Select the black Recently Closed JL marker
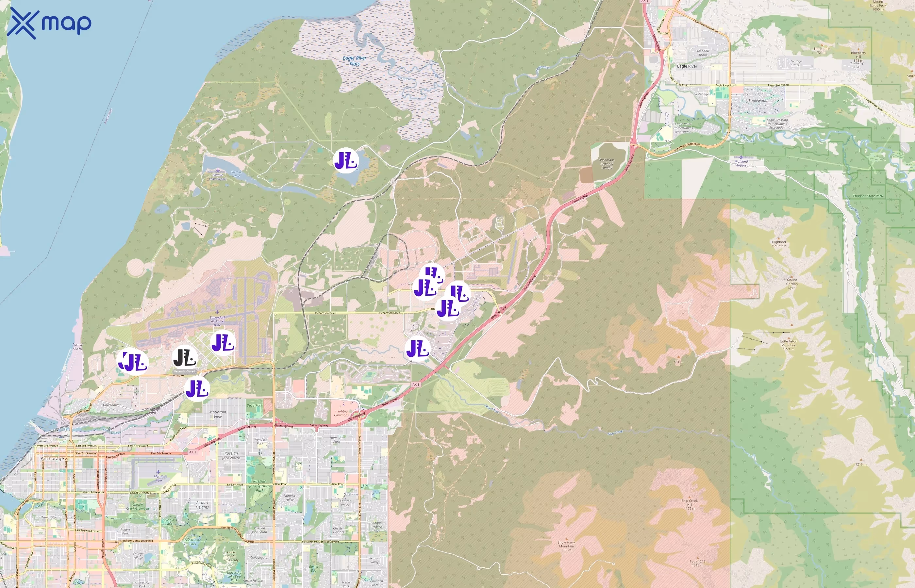Image resolution: width=915 pixels, height=588 pixels. point(185,358)
